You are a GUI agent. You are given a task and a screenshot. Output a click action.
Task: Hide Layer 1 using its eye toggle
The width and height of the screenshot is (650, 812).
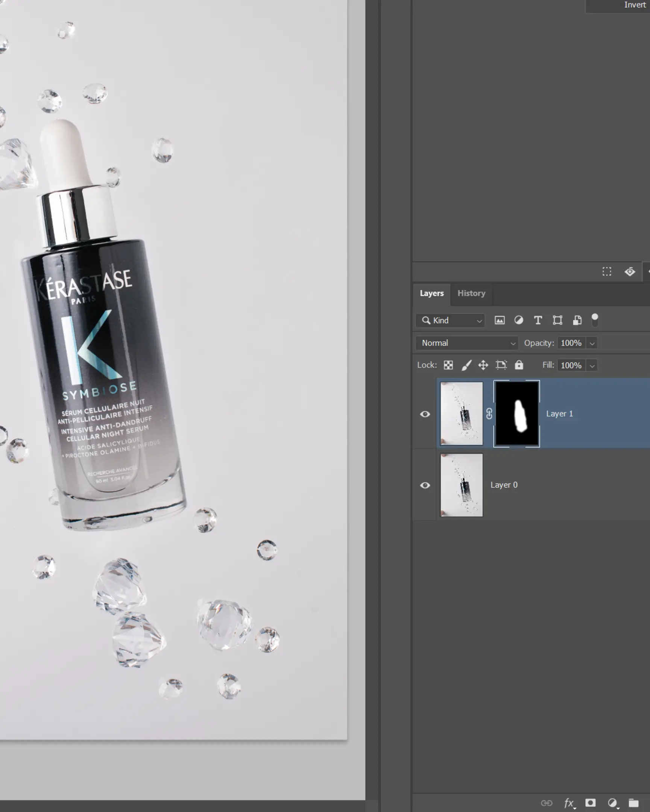point(425,414)
